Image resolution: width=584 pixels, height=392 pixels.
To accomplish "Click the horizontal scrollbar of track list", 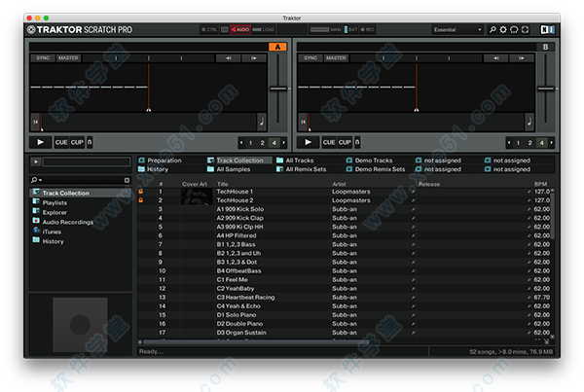I will (256, 342).
